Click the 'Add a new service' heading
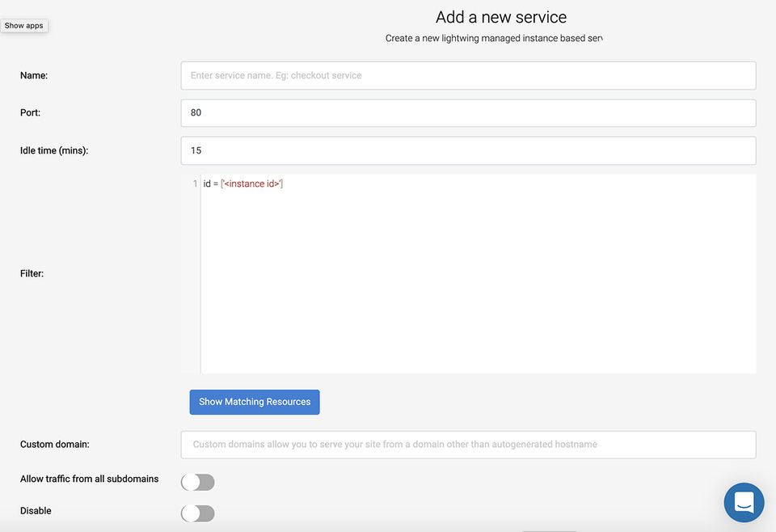The image size is (776, 532). point(501,17)
